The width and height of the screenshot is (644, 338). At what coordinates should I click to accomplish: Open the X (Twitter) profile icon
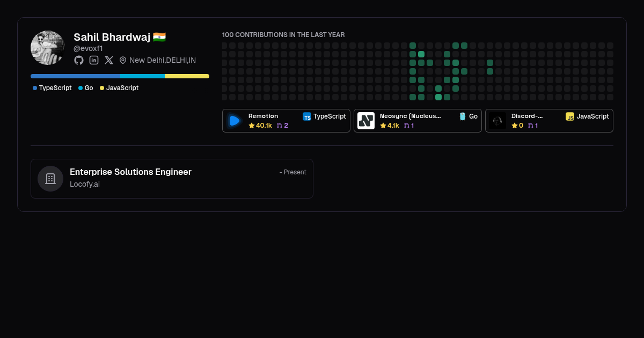point(109,60)
